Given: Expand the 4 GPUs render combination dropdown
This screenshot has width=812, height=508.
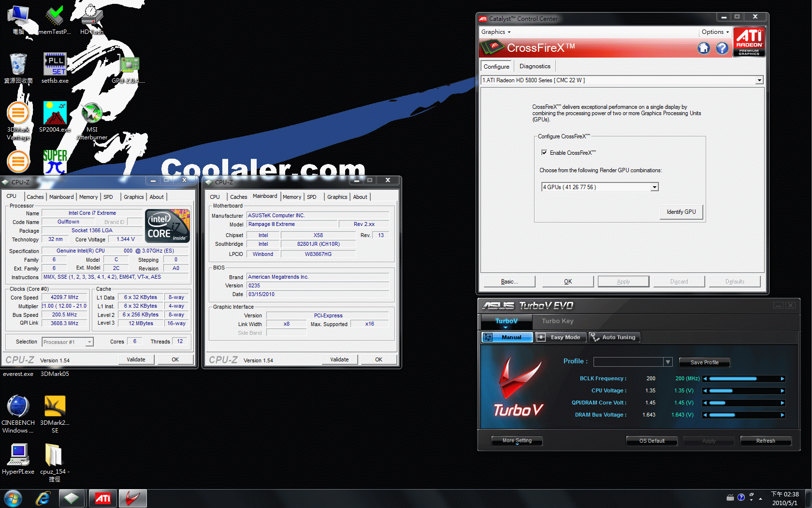Looking at the screenshot, I should (654, 187).
